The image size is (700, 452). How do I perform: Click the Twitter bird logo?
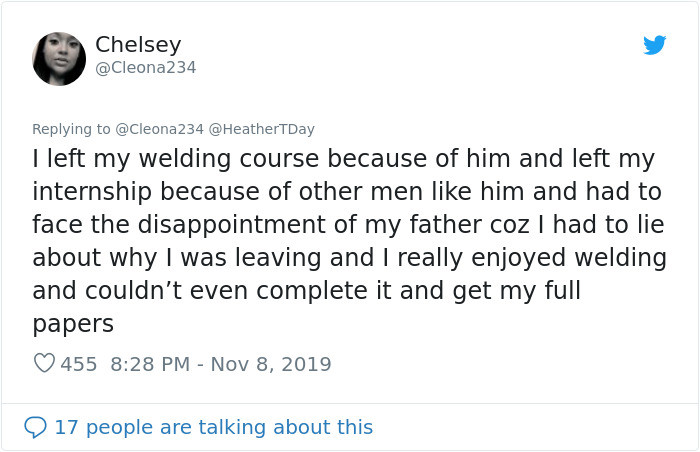point(654,45)
